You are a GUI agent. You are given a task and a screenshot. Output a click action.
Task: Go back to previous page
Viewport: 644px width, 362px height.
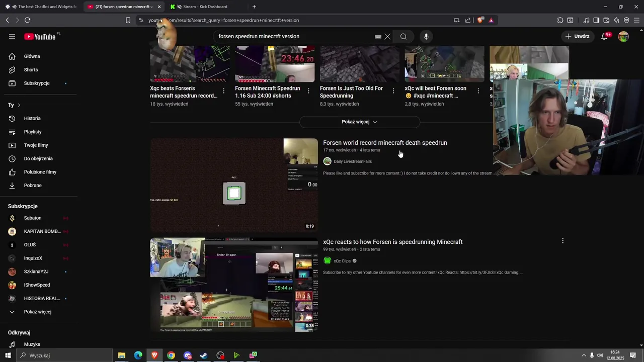pos(7,20)
